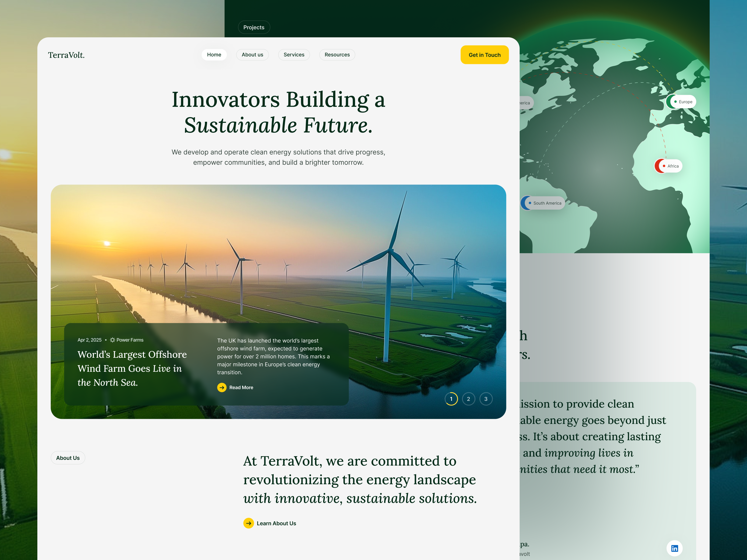
Task: Jump to slide 3 in the carousel
Action: coord(486,399)
